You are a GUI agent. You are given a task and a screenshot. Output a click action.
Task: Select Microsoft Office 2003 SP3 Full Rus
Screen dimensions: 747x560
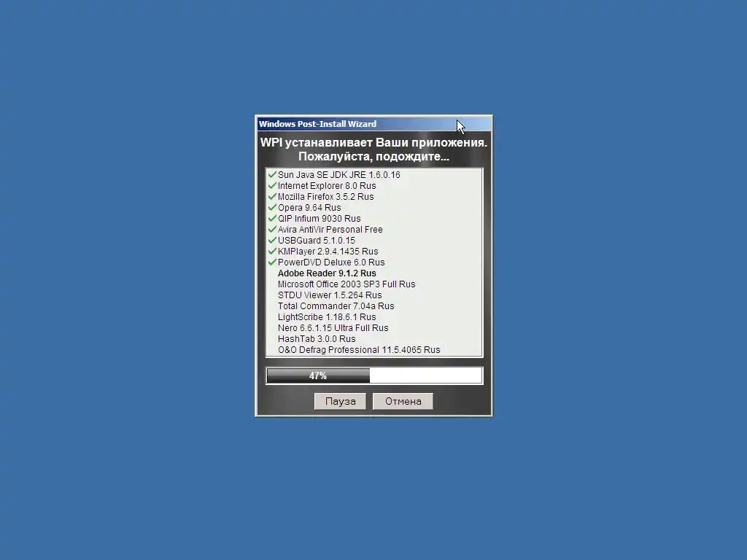(x=347, y=284)
